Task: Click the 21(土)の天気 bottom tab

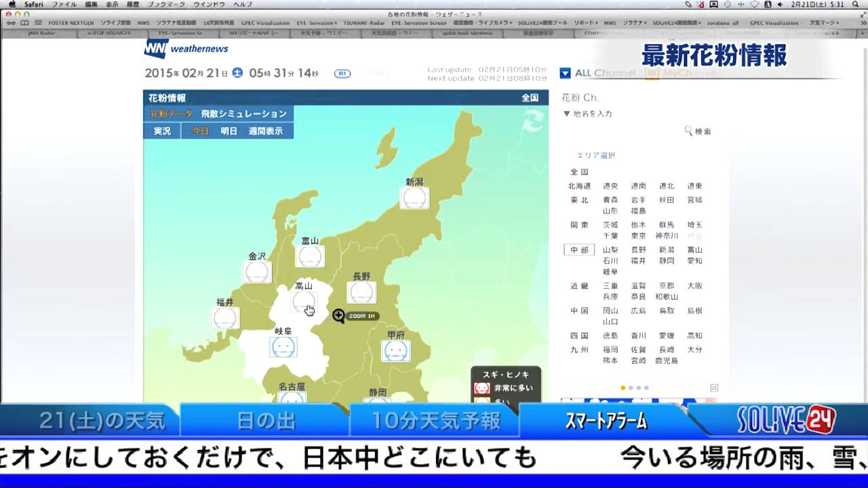Action: coord(102,422)
